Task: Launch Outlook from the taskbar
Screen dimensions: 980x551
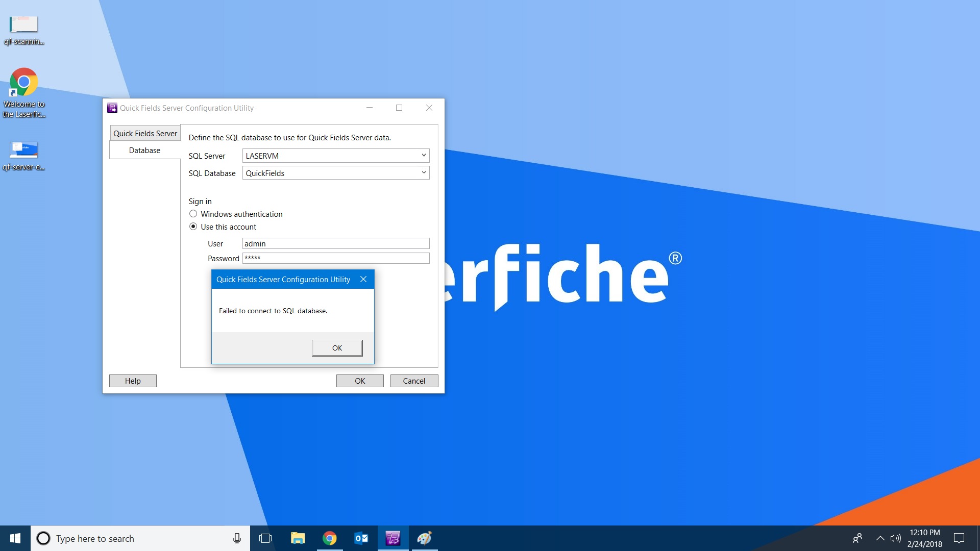Action: pyautogui.click(x=361, y=538)
